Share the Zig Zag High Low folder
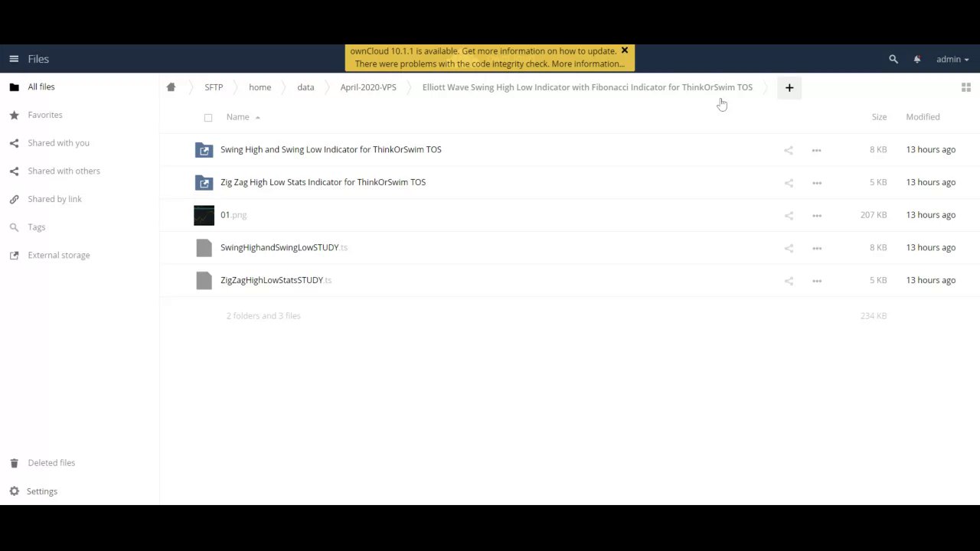The image size is (980, 551). pos(789,183)
